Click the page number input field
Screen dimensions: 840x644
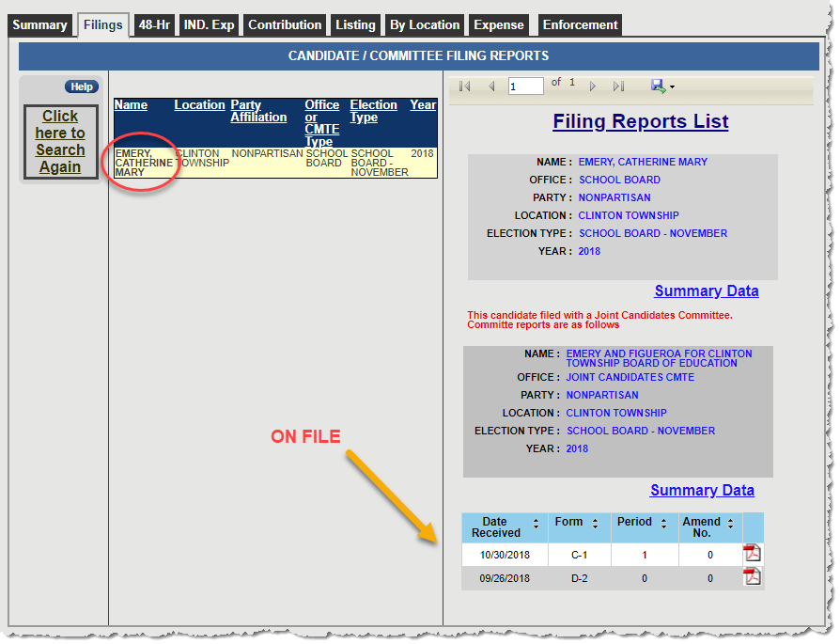pos(525,86)
